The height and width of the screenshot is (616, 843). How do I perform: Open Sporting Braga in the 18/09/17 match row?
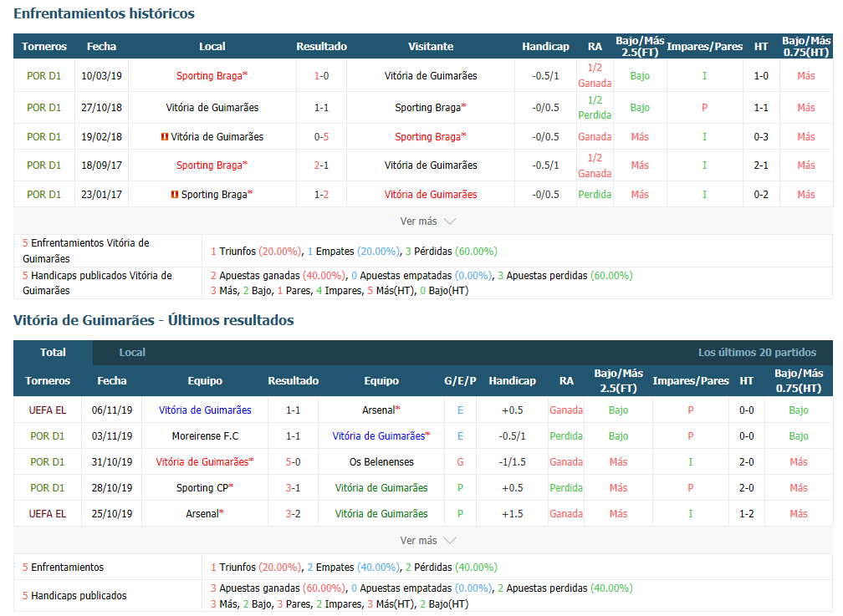coord(212,165)
